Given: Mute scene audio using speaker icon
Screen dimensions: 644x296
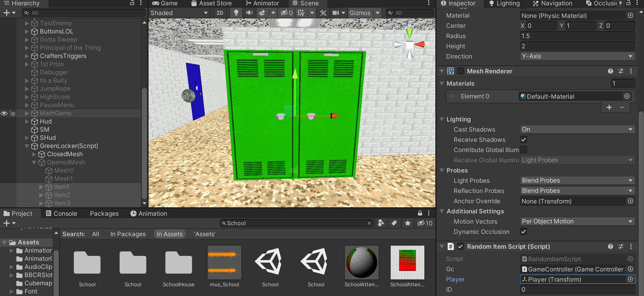Looking at the screenshot, I should tap(249, 13).
